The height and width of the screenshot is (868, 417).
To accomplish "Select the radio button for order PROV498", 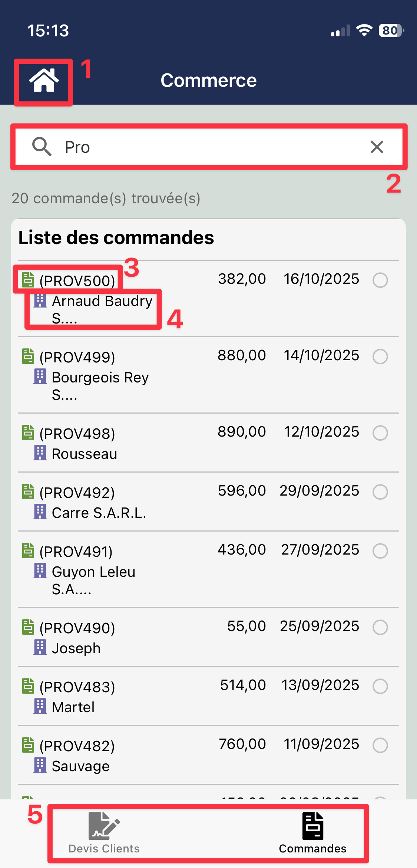I will pyautogui.click(x=380, y=433).
